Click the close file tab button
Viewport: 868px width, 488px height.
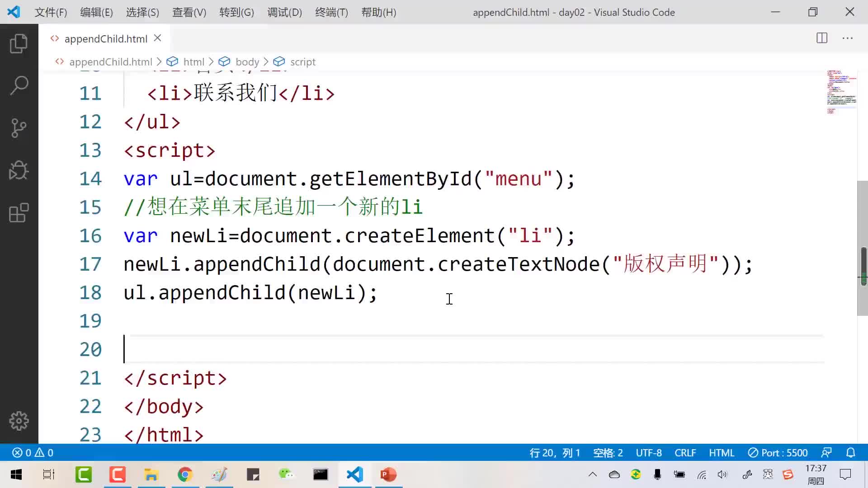click(157, 38)
